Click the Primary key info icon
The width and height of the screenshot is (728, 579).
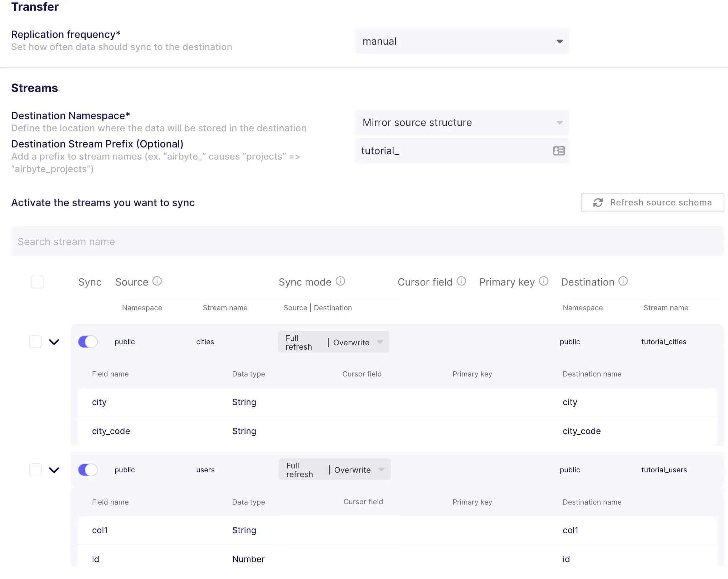[544, 281]
